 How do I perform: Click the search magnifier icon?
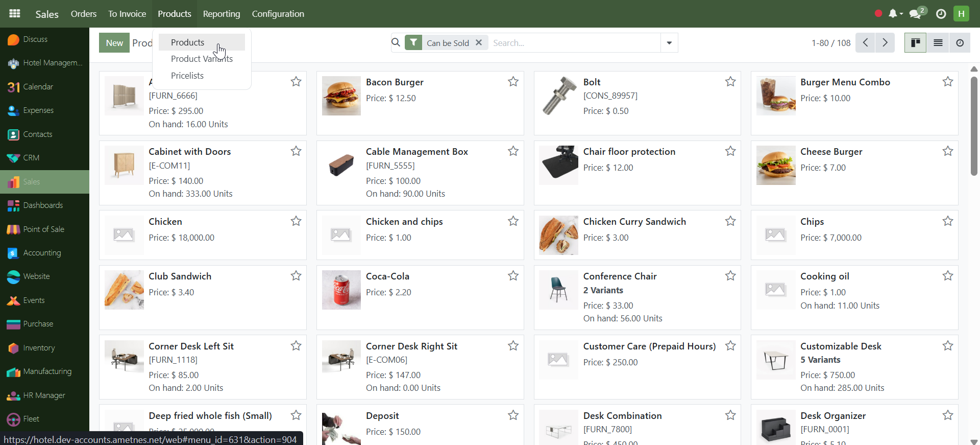click(x=396, y=43)
